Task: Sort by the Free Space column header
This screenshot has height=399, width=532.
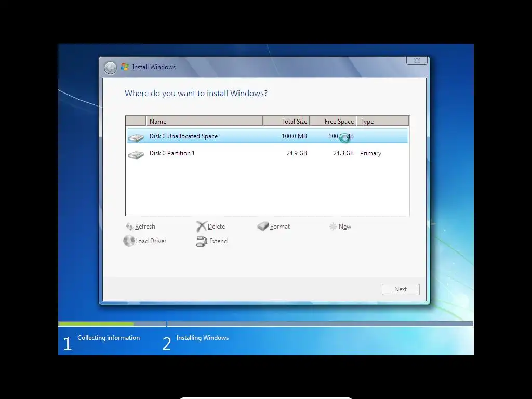Action: tap(333, 121)
